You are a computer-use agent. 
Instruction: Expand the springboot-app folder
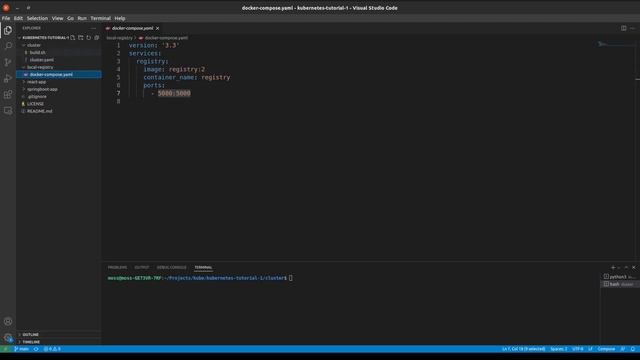click(42, 89)
